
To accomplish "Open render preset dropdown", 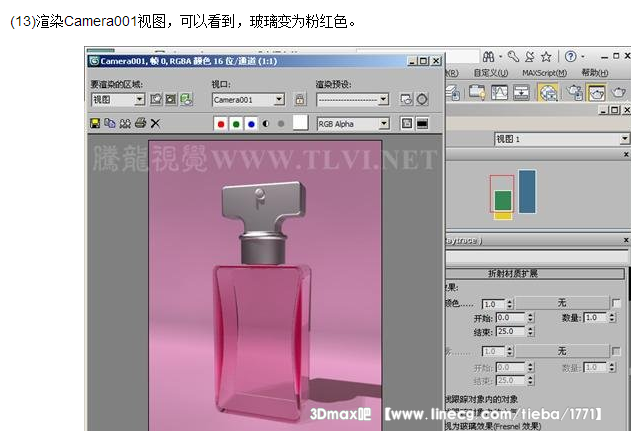I will [x=353, y=99].
